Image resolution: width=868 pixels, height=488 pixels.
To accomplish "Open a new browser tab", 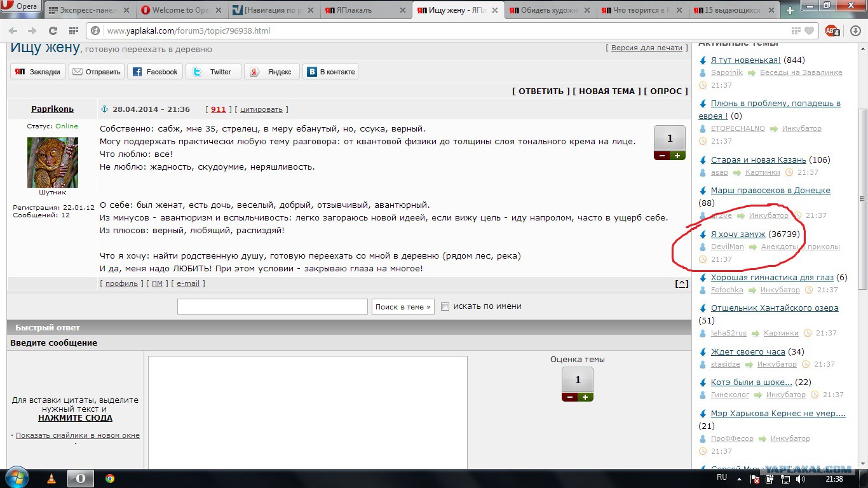I will pos(790,10).
